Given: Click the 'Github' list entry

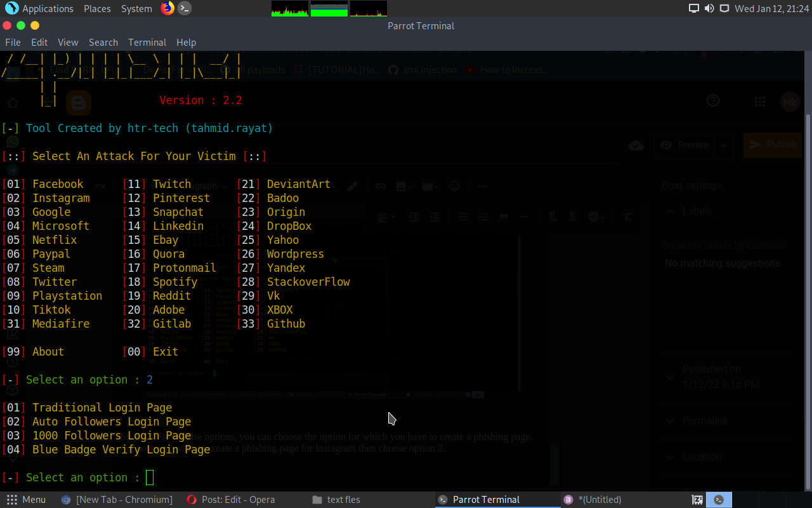Looking at the screenshot, I should [286, 324].
